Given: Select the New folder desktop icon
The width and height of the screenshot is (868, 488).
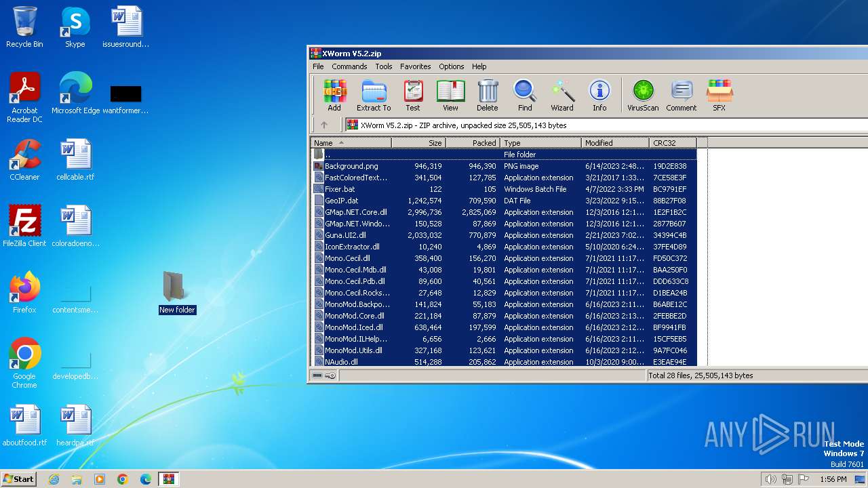Looking at the screenshot, I should (x=177, y=293).
